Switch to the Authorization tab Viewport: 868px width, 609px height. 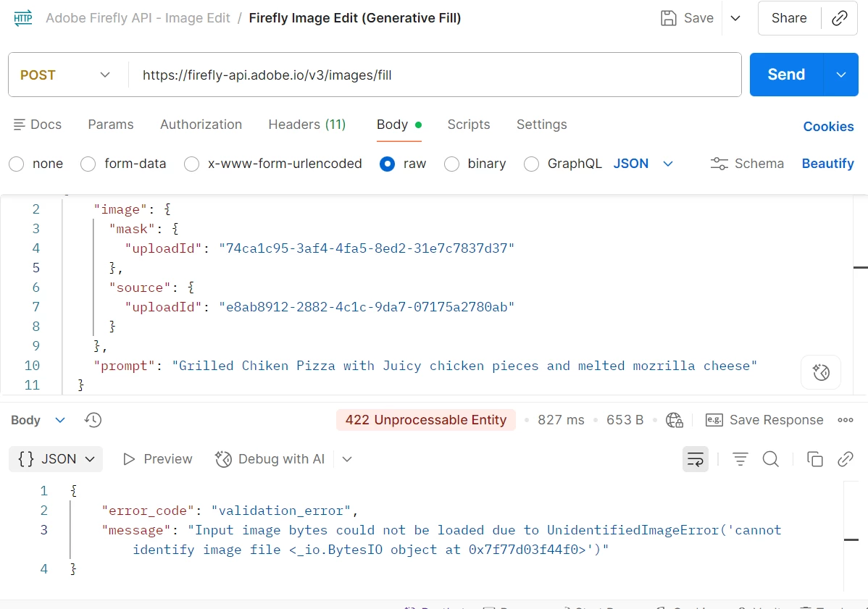201,125
